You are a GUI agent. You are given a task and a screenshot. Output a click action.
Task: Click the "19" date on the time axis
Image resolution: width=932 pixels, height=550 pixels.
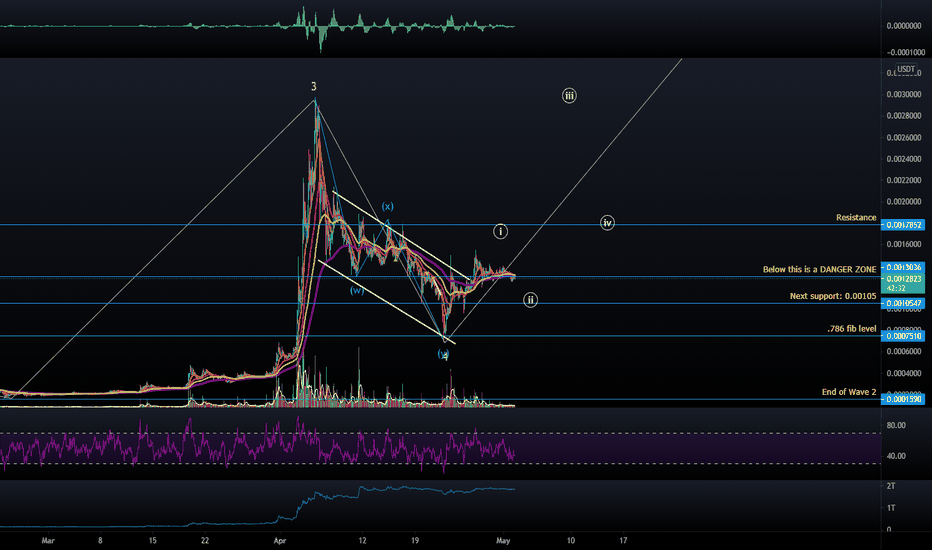[415, 540]
